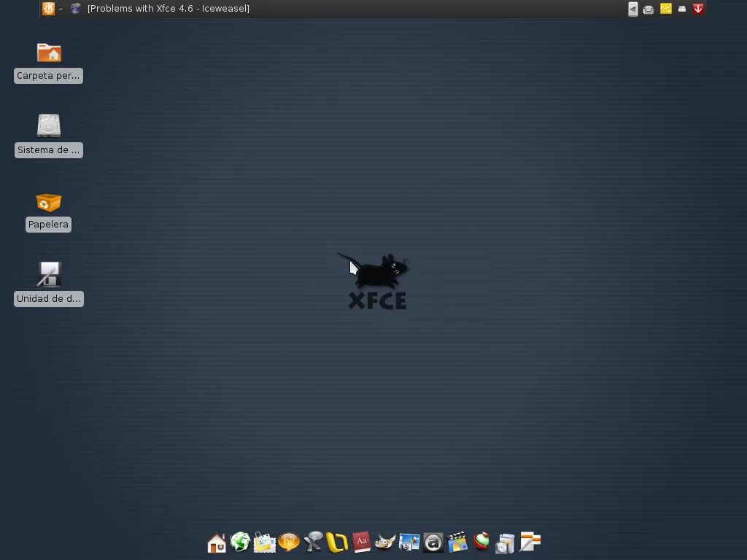Open GIMP from the dock

point(384,542)
